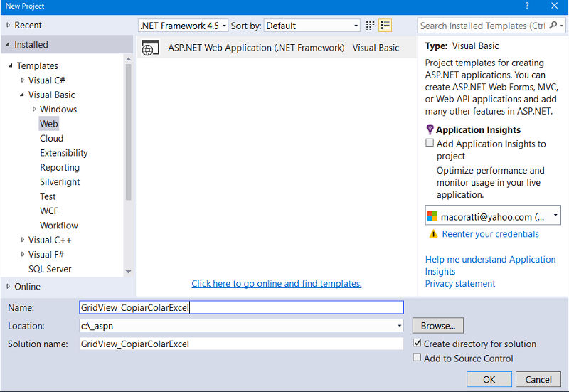Image resolution: width=569 pixels, height=392 pixels.
Task: Click the Solution name input field
Action: click(x=241, y=344)
